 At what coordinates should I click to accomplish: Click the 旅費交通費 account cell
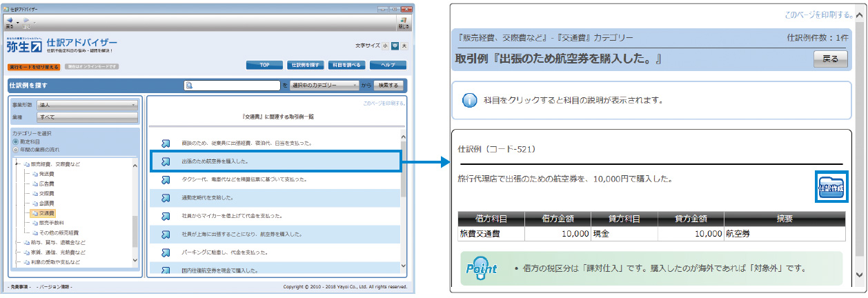(491, 234)
